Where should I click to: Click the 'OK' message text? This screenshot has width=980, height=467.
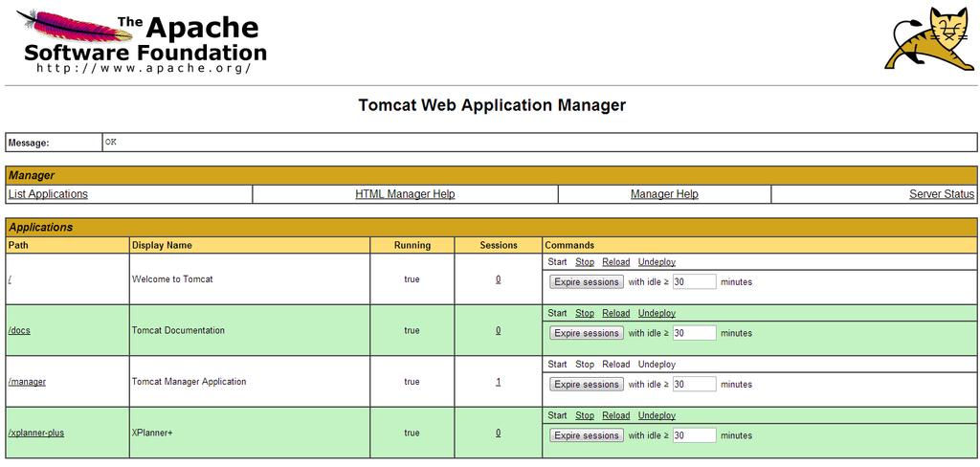[111, 142]
